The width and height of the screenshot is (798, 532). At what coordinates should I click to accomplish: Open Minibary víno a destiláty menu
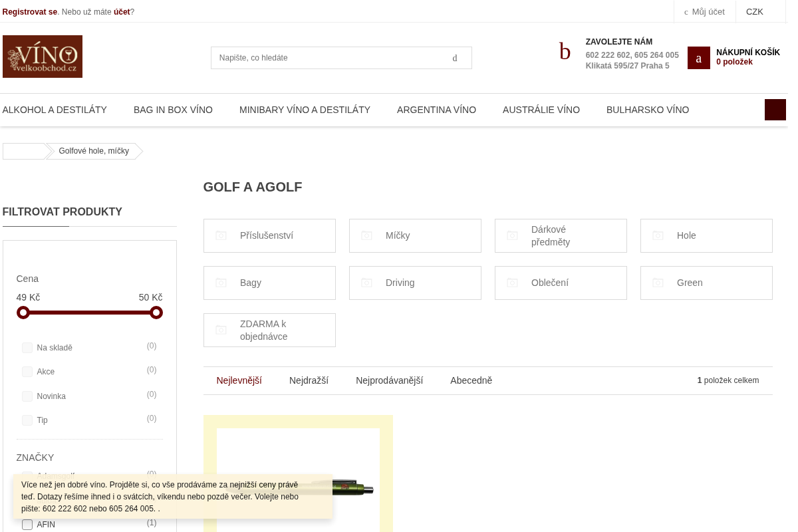(x=305, y=110)
